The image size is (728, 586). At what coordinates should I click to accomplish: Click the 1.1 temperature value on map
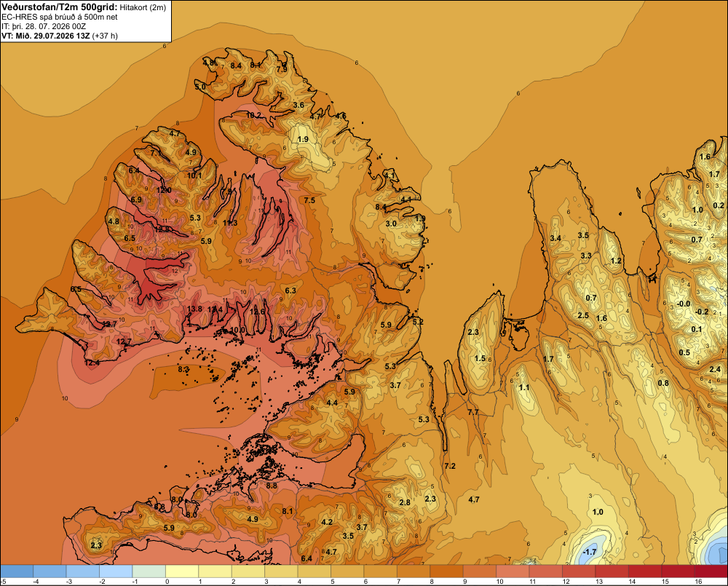(523, 387)
